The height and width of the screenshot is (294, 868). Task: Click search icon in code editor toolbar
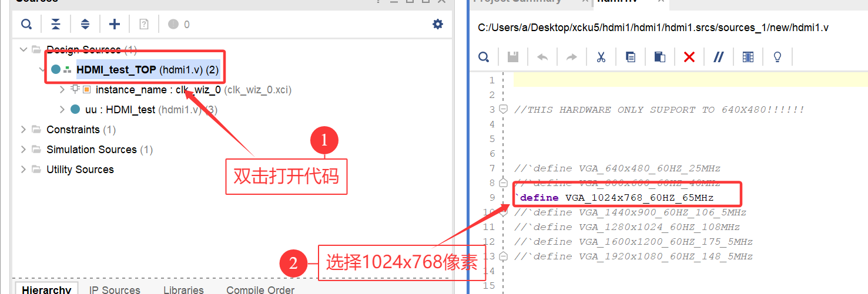[x=484, y=57]
